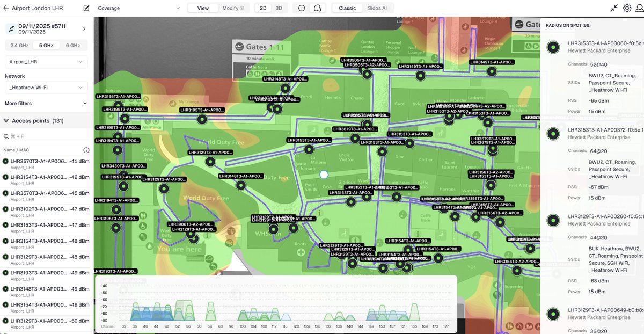Select the Classic heatmap style
The width and height of the screenshot is (644, 334).
tap(347, 8)
